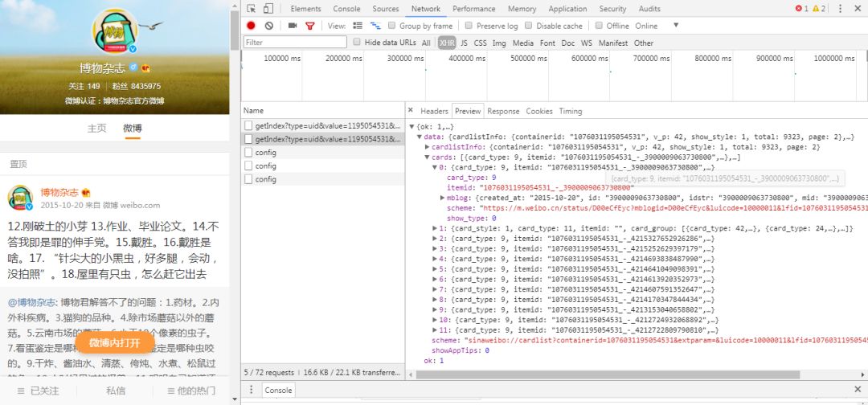Expand the mblog object node
The width and height of the screenshot is (868, 405).
[443, 198]
